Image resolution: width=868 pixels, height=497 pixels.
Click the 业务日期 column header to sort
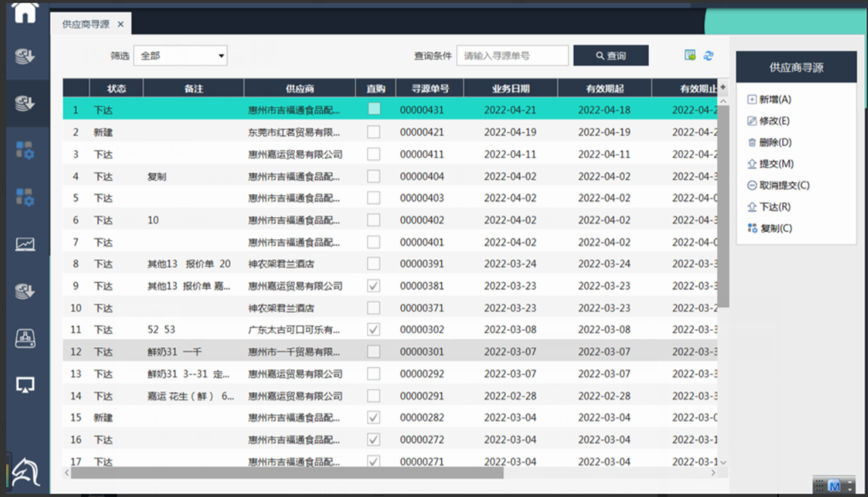point(511,89)
